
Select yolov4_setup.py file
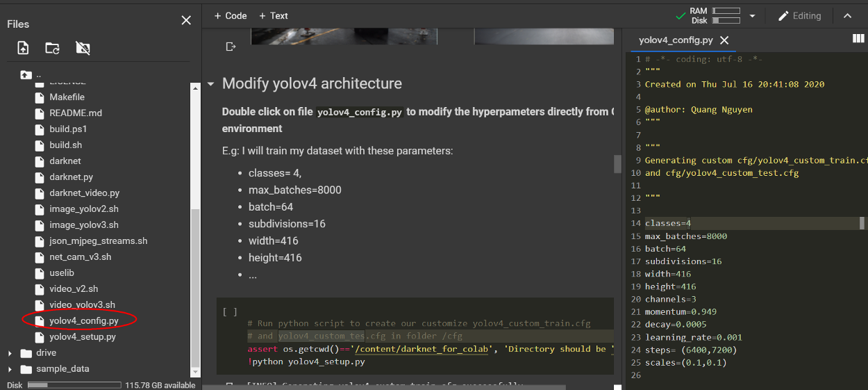coord(83,336)
